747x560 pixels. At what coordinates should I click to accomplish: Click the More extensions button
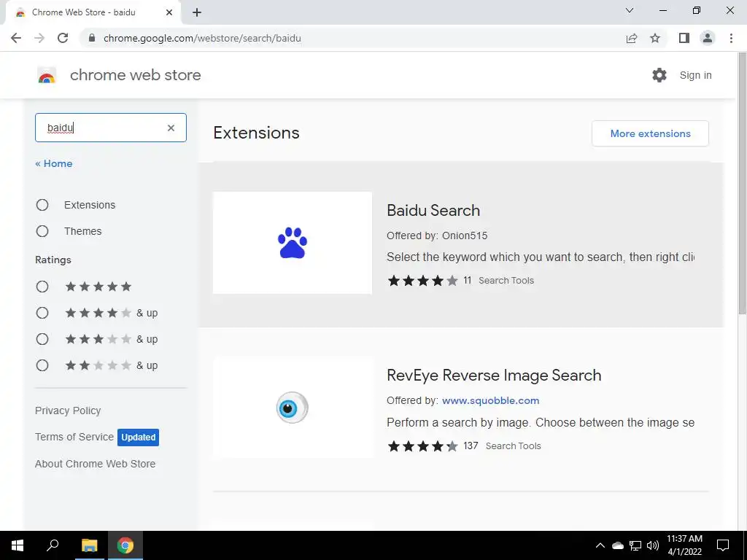coord(650,133)
